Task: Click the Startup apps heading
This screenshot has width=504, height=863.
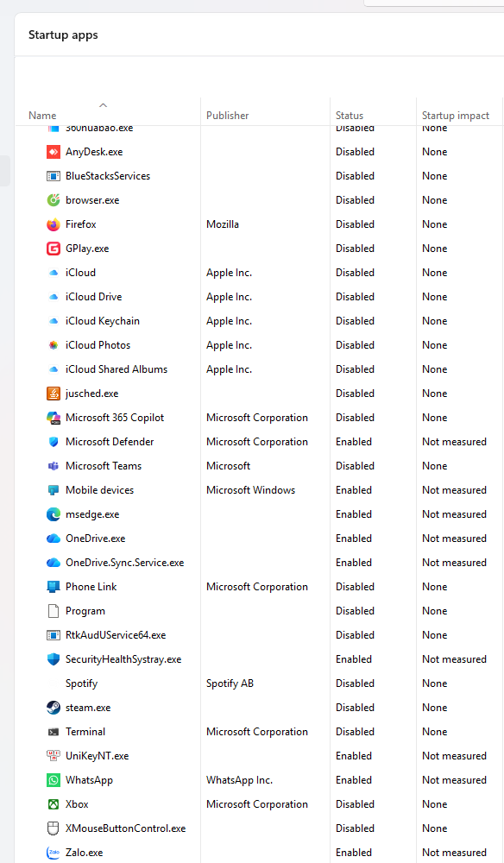Action: (x=63, y=35)
